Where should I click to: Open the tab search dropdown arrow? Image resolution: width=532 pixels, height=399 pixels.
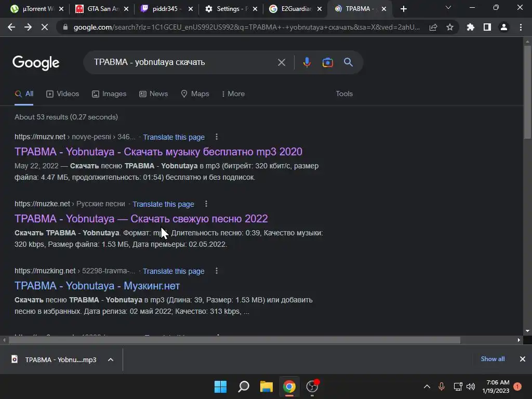coord(448,7)
